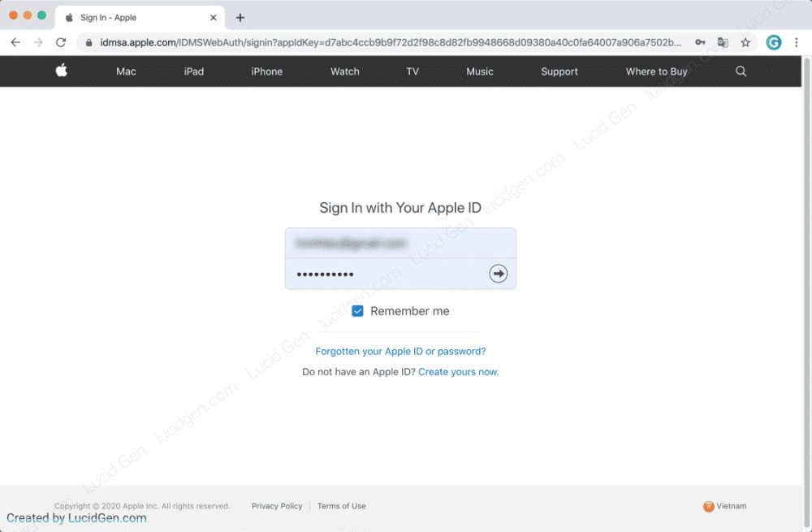The width and height of the screenshot is (812, 532).
Task: Open the Support menu item
Action: click(x=559, y=71)
